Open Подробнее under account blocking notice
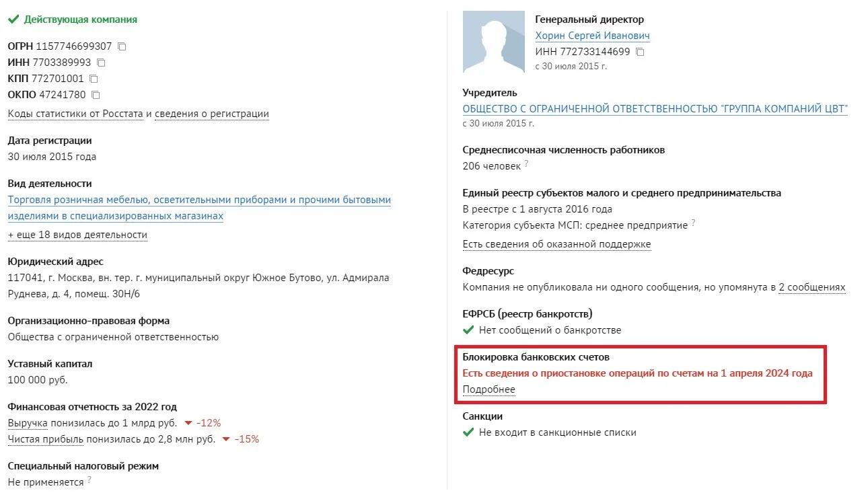This screenshot has width=868, height=495. coord(489,389)
